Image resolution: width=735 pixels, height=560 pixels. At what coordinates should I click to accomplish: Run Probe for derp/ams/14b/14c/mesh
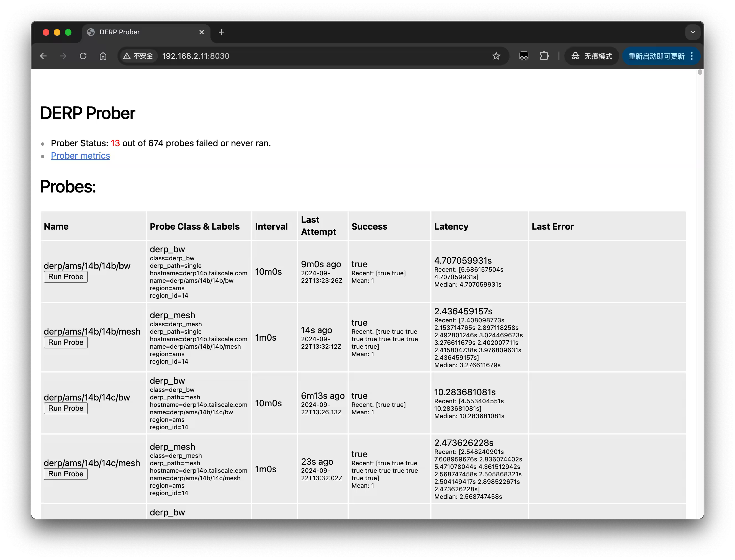(66, 474)
